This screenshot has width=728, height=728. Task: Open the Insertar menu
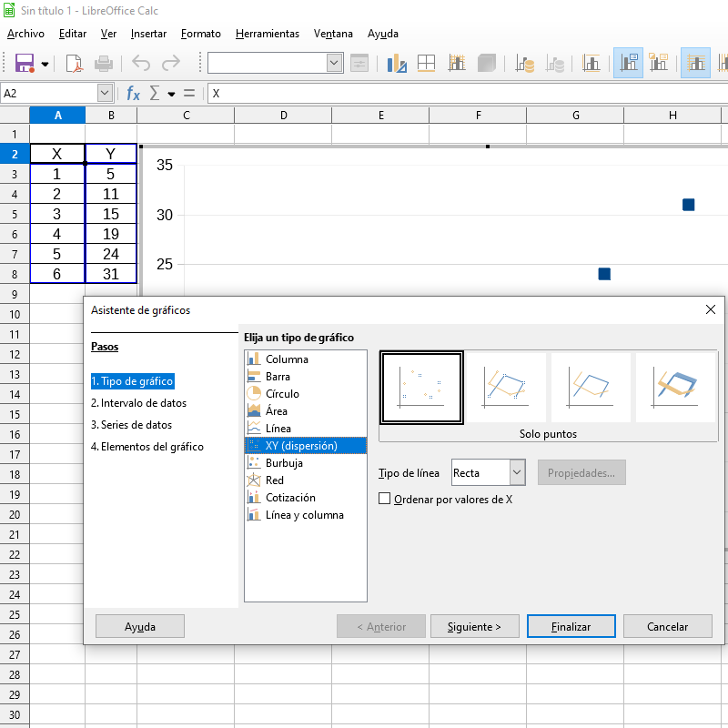(x=148, y=34)
